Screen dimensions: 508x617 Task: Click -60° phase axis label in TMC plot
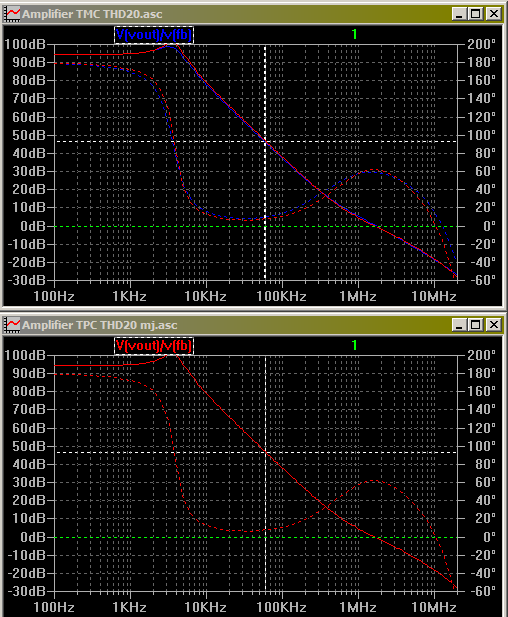tap(481, 280)
